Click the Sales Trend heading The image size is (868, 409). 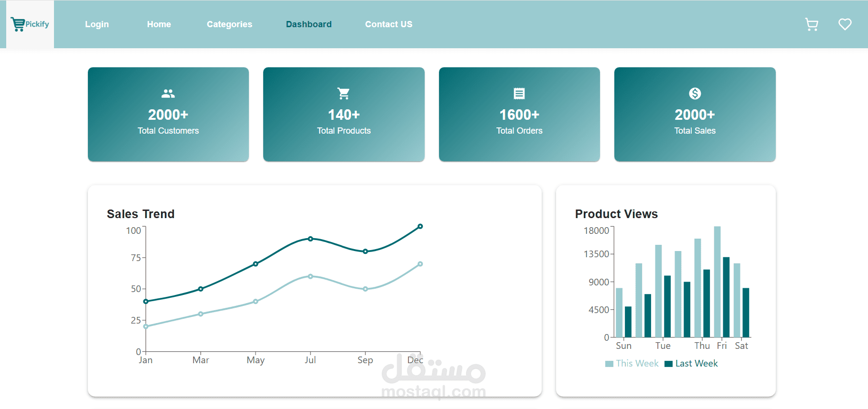click(x=140, y=214)
